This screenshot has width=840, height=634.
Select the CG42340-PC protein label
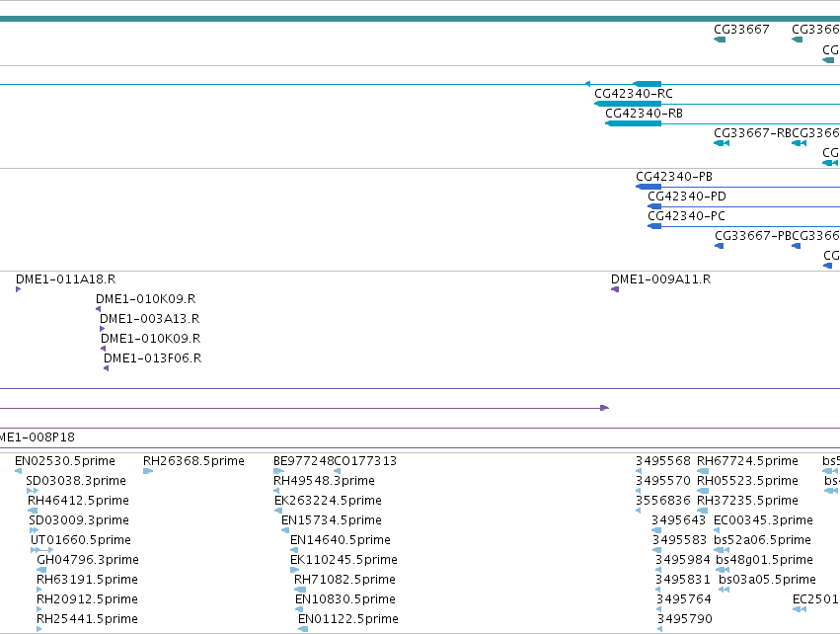tap(686, 216)
